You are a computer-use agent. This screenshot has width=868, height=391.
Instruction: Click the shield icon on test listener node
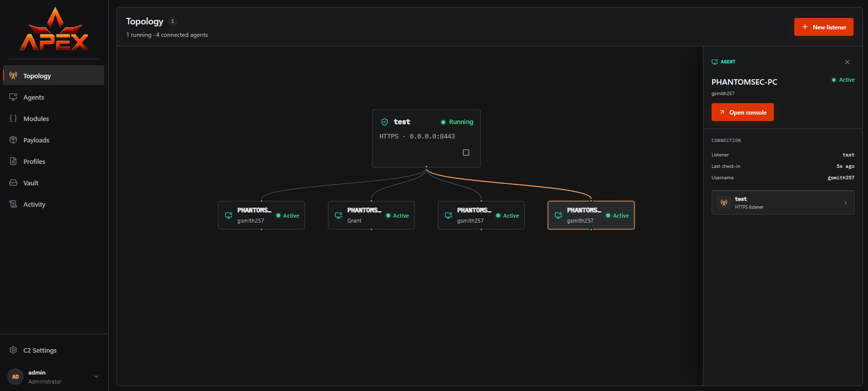385,122
